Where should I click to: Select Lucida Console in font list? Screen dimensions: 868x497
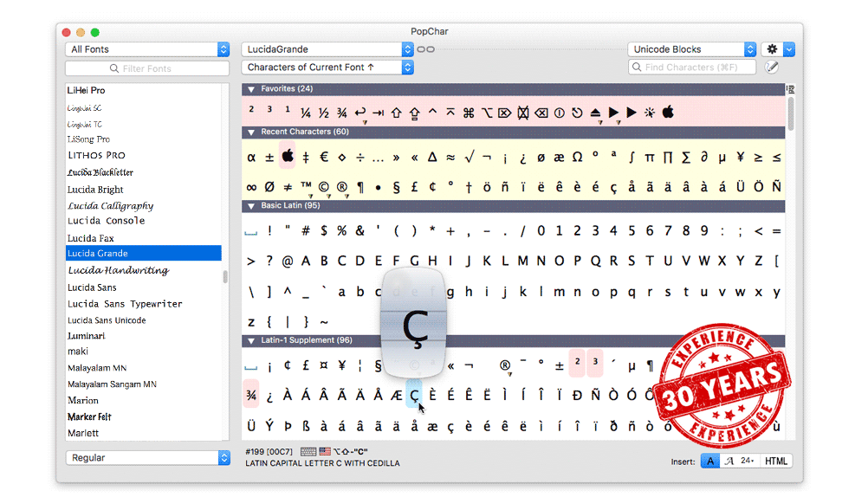coord(107,221)
